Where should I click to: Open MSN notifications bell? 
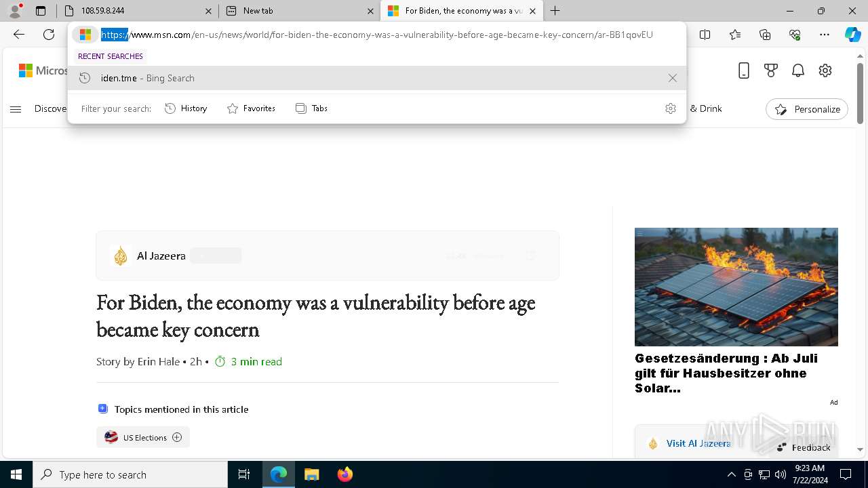798,70
